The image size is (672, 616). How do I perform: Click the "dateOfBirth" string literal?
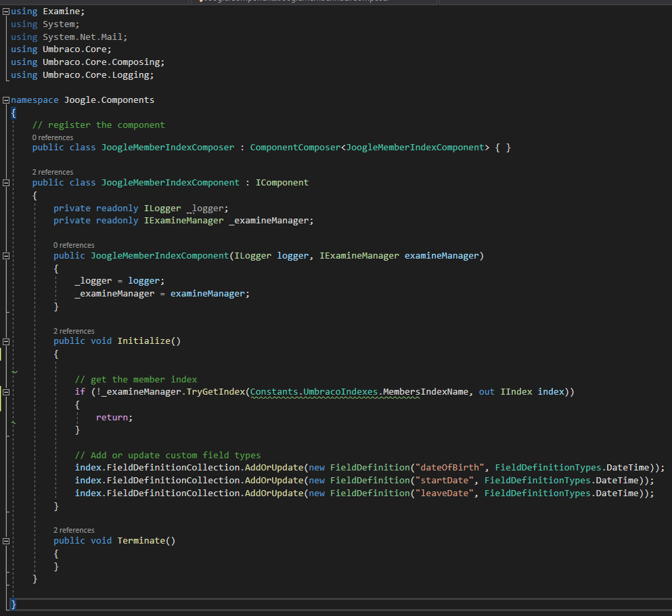[x=449, y=468]
